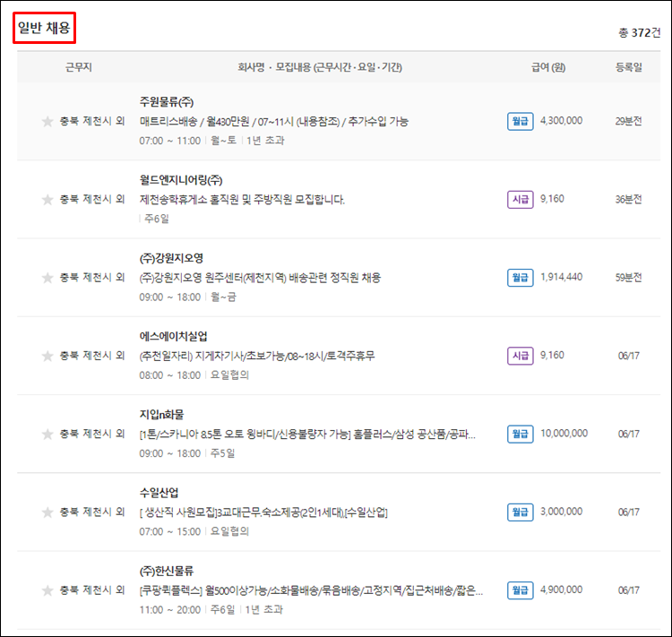This screenshot has height=637, width=672.
Task: Open [생산직 사원모집]3교대근무 posting
Action: [263, 512]
